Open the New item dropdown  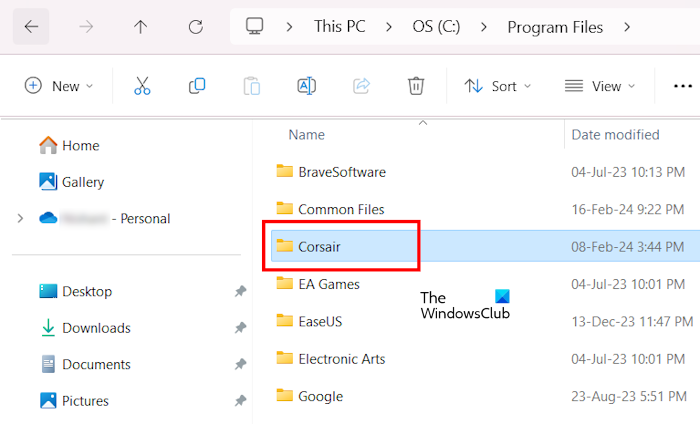(x=59, y=86)
